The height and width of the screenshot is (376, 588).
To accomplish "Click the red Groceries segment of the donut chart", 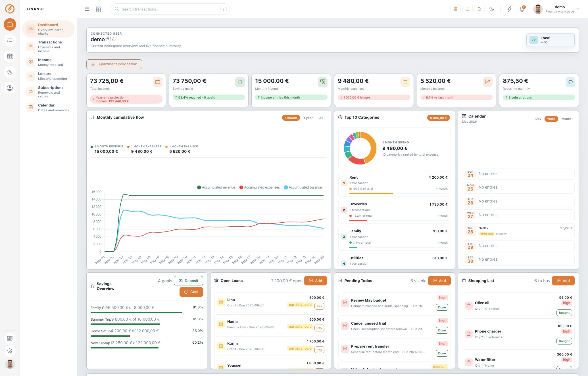I will click(356, 161).
